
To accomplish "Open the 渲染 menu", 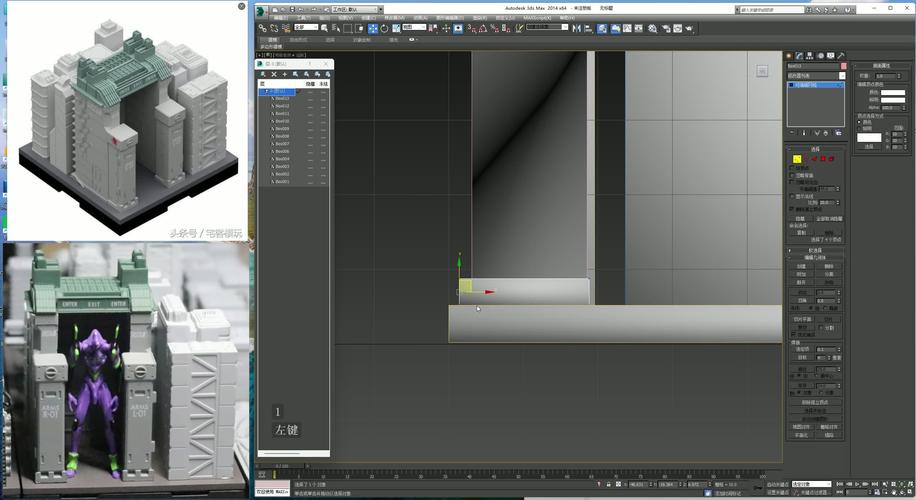I will click(x=480, y=18).
